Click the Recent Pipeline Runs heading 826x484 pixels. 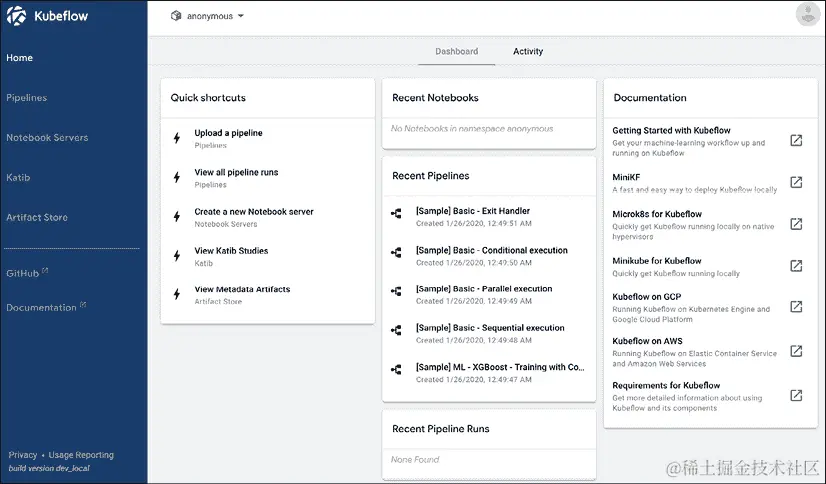click(x=440, y=429)
